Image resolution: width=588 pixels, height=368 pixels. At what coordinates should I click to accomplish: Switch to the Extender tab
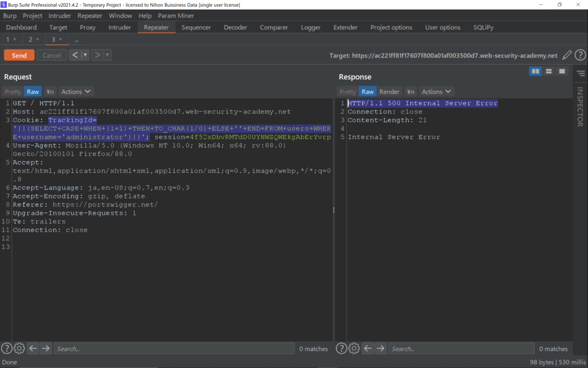coord(345,27)
